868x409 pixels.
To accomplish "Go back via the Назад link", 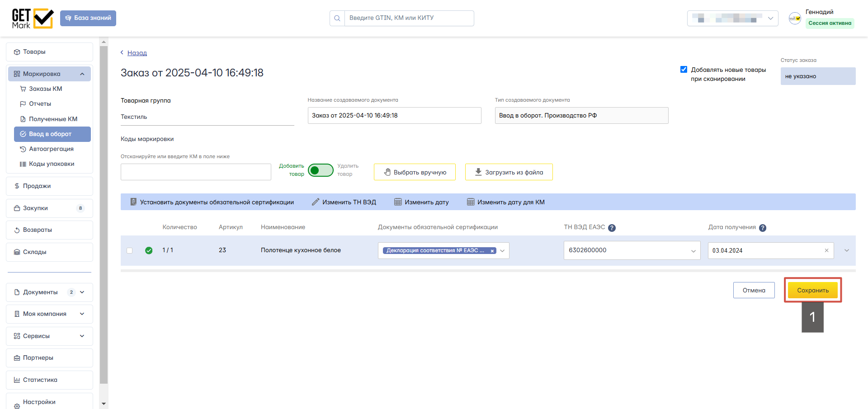I will (137, 53).
